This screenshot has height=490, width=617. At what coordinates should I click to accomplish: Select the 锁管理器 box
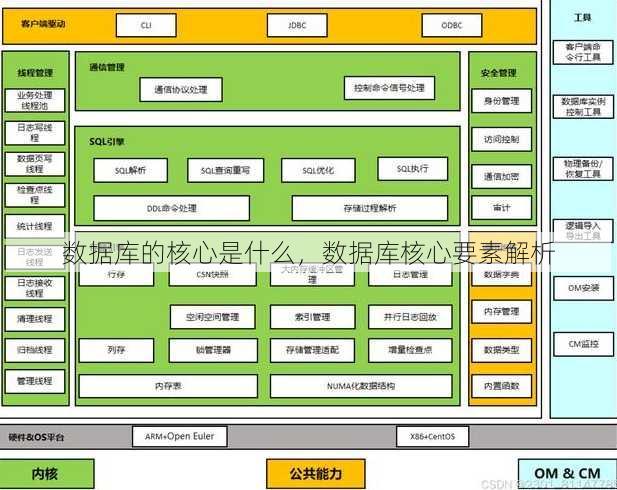[213, 350]
